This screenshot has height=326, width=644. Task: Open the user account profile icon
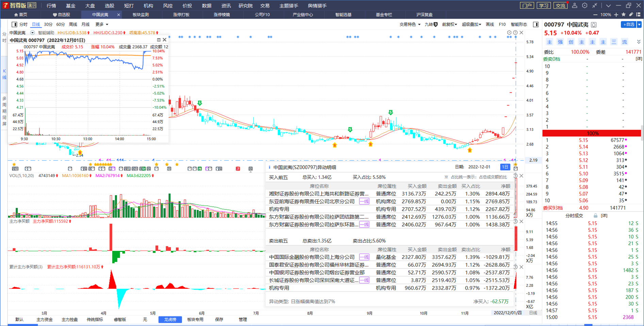tap(575, 5)
